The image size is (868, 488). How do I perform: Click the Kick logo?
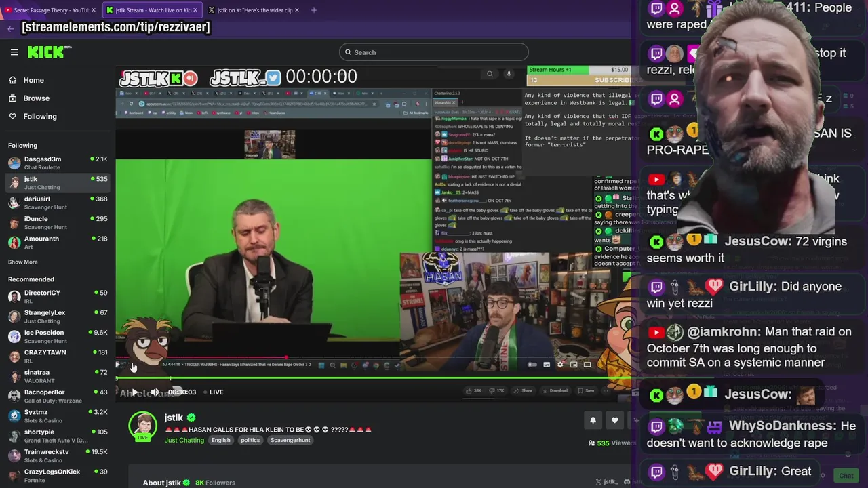(50, 52)
